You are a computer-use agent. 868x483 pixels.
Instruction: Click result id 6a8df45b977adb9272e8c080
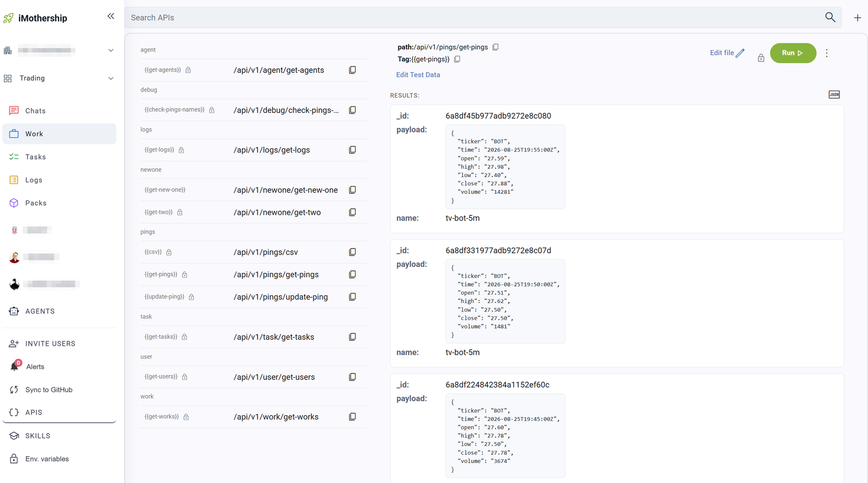click(498, 116)
